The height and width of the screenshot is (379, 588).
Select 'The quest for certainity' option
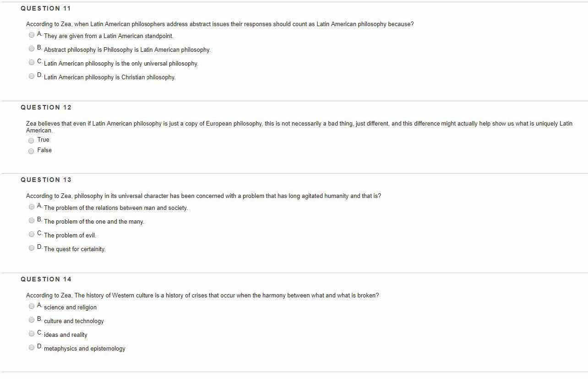click(x=31, y=248)
